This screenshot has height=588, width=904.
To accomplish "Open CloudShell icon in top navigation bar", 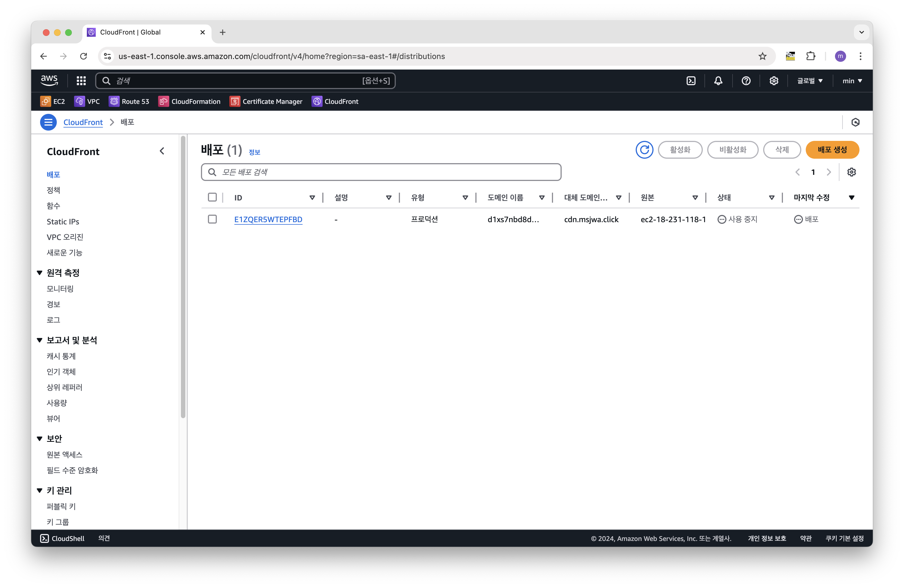I will (691, 81).
